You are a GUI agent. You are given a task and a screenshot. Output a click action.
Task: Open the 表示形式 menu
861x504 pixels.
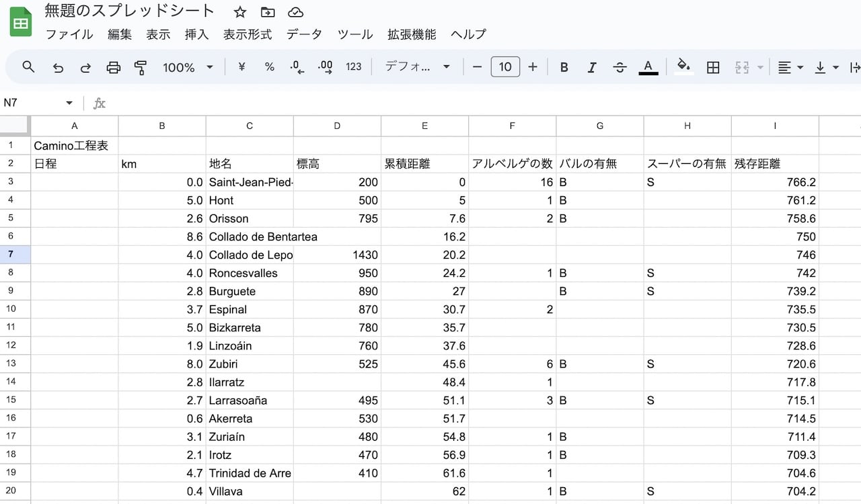(x=248, y=34)
